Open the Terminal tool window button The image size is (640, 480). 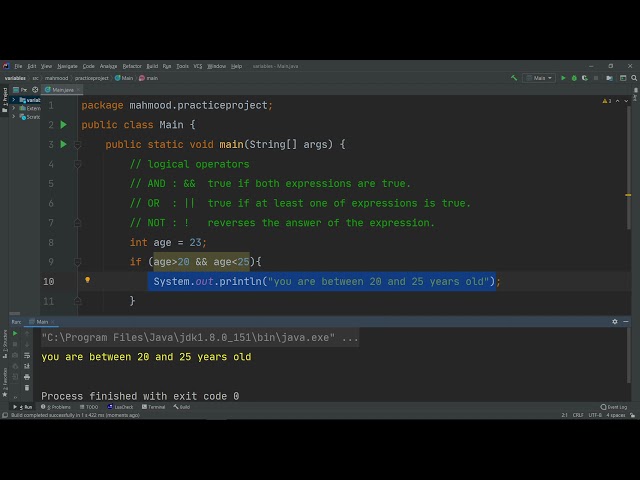point(153,407)
